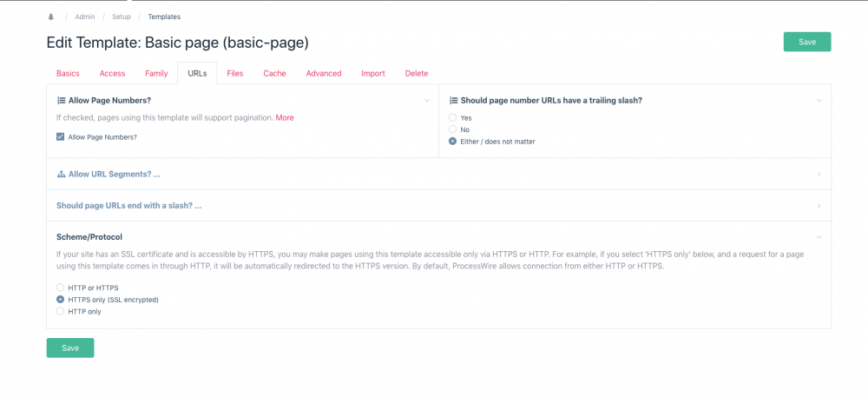Collapse the Scheme/Protocol section chevron
The width and height of the screenshot is (868, 397).
(819, 237)
